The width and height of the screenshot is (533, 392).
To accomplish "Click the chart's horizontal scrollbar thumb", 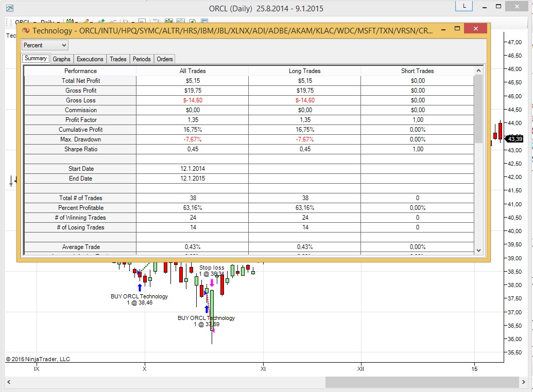I will click(422, 382).
